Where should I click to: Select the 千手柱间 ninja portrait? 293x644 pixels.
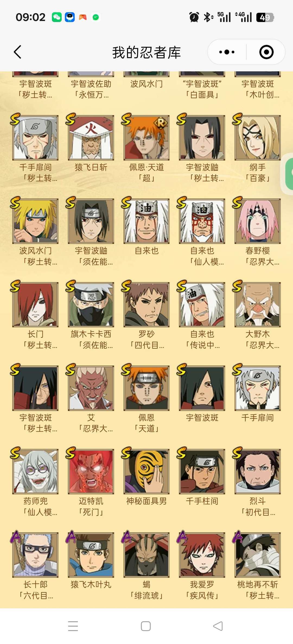coord(202,472)
